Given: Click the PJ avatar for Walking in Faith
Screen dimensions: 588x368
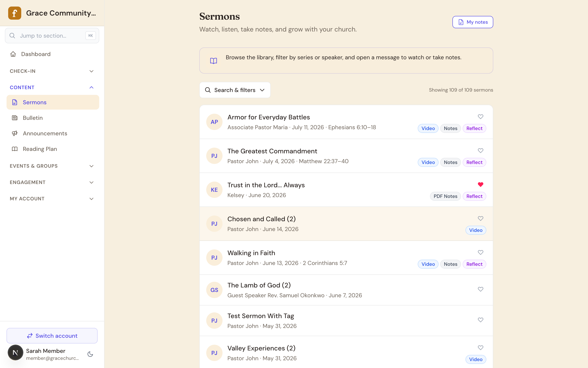Looking at the screenshot, I should [214, 258].
